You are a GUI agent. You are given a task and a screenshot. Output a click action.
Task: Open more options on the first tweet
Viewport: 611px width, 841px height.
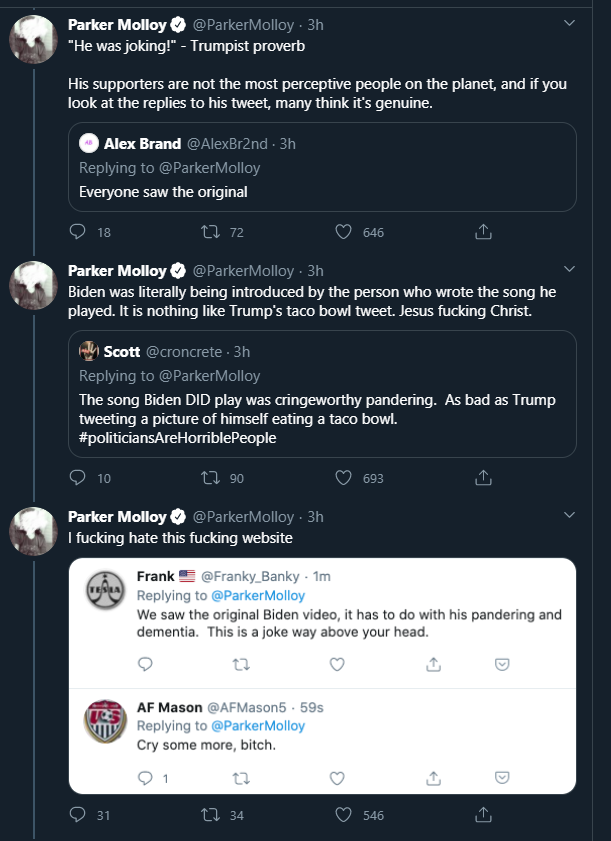(569, 23)
